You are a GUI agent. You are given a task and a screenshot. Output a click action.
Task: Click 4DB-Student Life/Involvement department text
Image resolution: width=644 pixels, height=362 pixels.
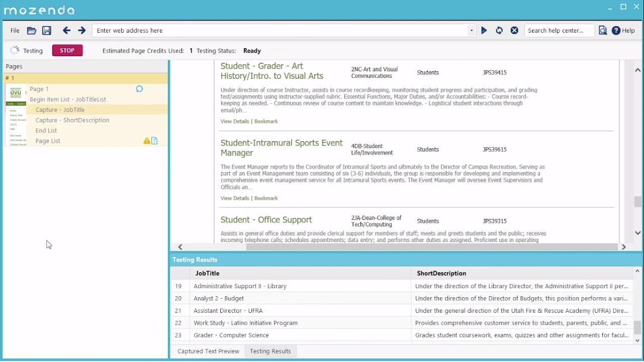pos(372,150)
